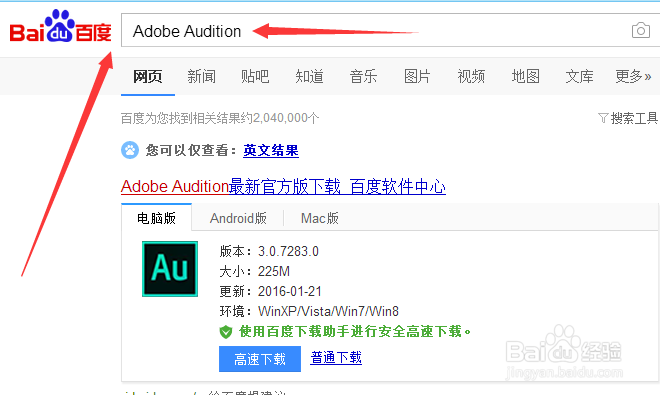Select the 网页 tab
This screenshot has width=660, height=395.
pyautogui.click(x=148, y=77)
